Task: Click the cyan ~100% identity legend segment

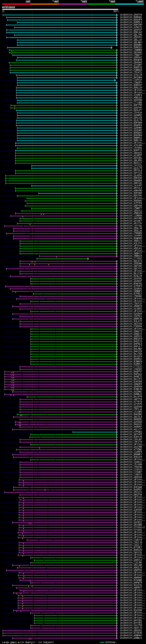Action: pos(130,4)
